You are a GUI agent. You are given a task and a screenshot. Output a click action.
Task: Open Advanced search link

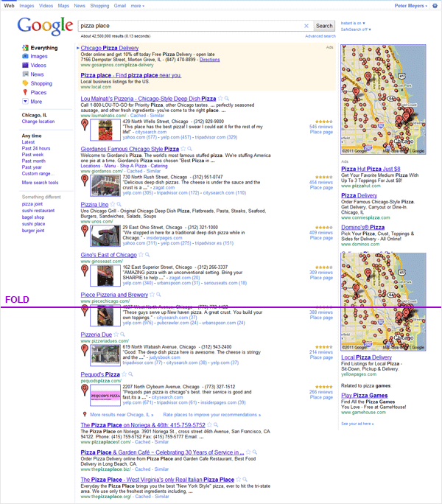tap(320, 36)
